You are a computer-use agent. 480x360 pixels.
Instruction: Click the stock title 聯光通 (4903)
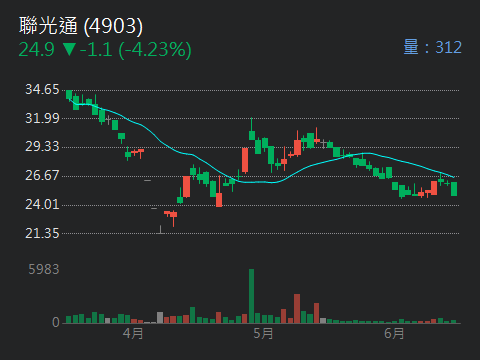81,26
